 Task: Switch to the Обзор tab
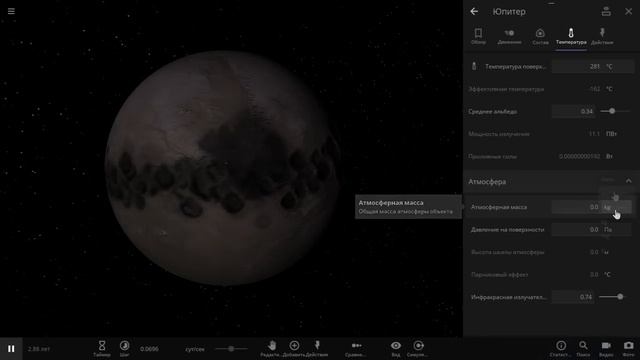coord(478,36)
